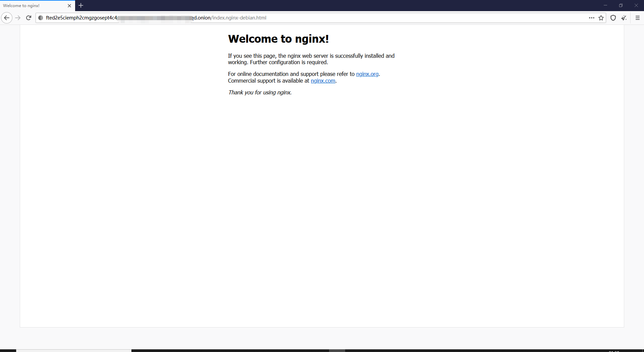Follow the nginx.org documentation link
This screenshot has height=352, width=644.
(x=367, y=74)
